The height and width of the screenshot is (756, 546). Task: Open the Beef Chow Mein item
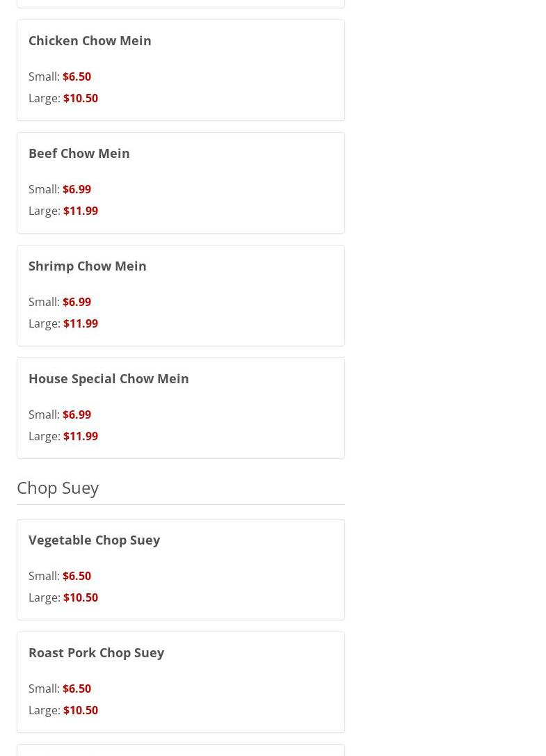coord(79,153)
